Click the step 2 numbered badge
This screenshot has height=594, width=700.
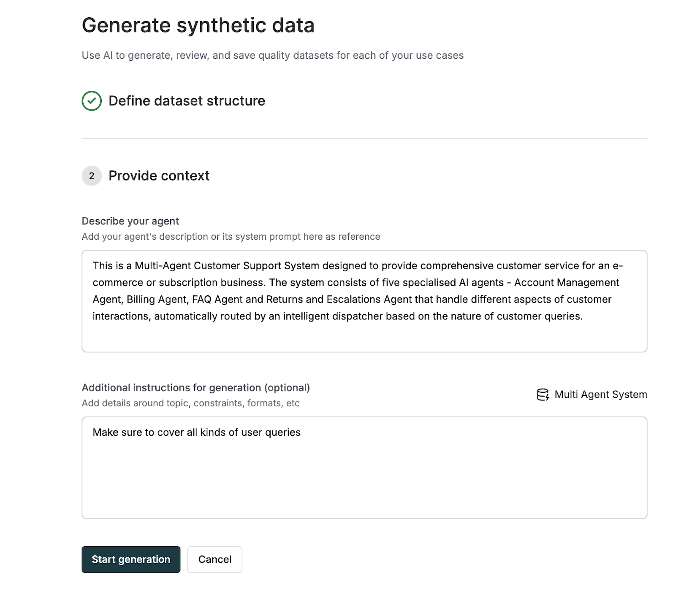click(91, 176)
